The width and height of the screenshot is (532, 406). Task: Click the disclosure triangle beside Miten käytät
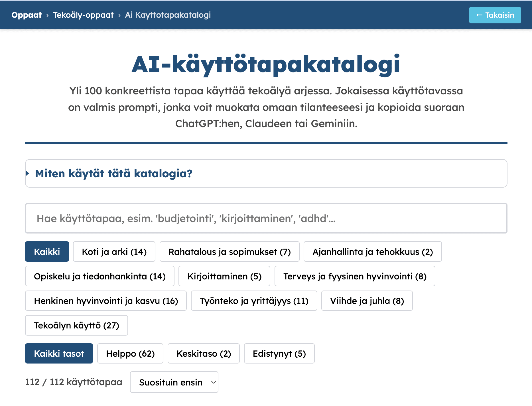pyautogui.click(x=28, y=173)
